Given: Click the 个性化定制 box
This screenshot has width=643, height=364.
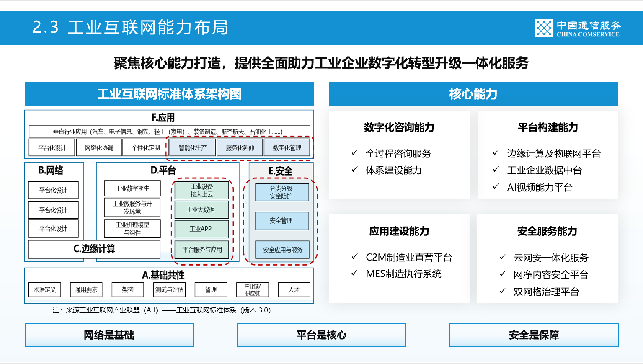Looking at the screenshot, I should pyautogui.click(x=145, y=147).
